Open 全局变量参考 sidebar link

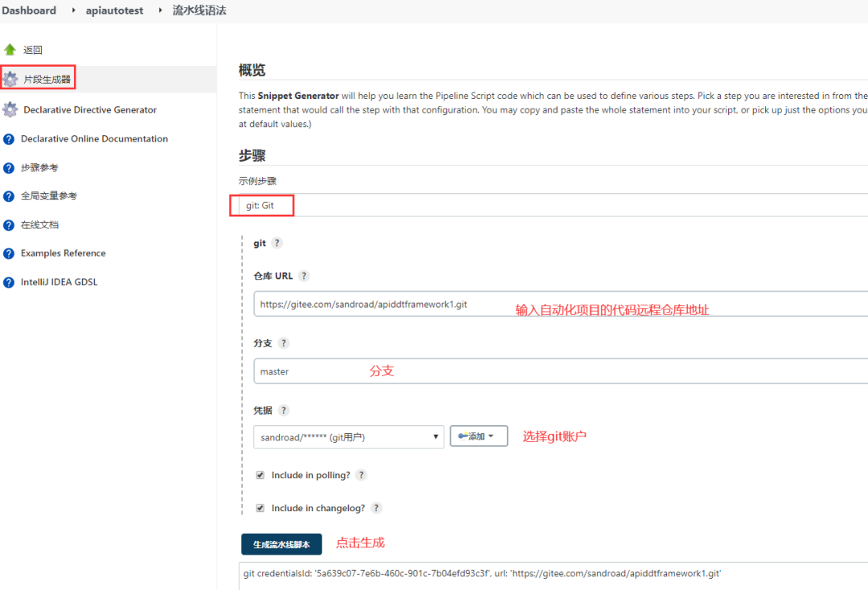point(49,196)
